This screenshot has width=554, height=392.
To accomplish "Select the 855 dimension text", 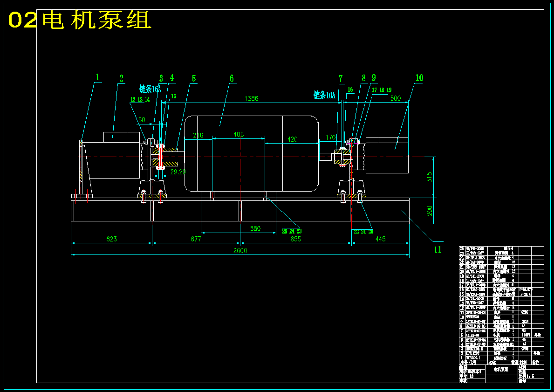I will (295, 239).
